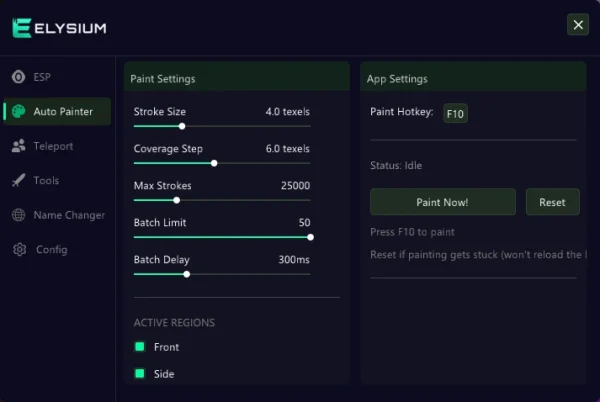
Task: Click the Elysium logo icon
Action: [x=21, y=28]
